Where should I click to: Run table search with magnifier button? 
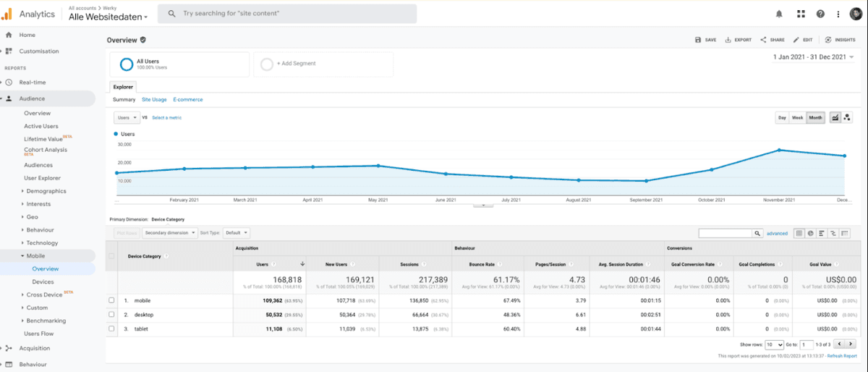[758, 233]
